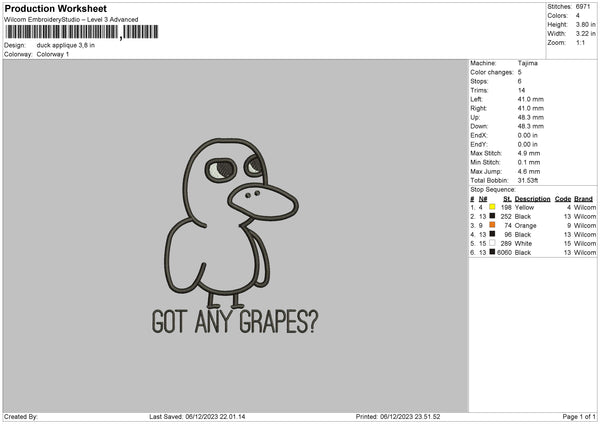Click the Width value 3.22 in

[x=586, y=34]
